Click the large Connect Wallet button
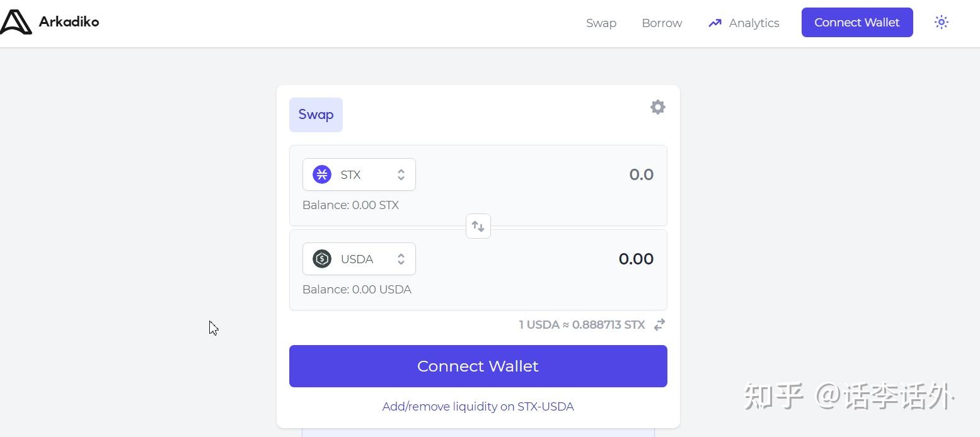980x437 pixels. click(x=478, y=366)
